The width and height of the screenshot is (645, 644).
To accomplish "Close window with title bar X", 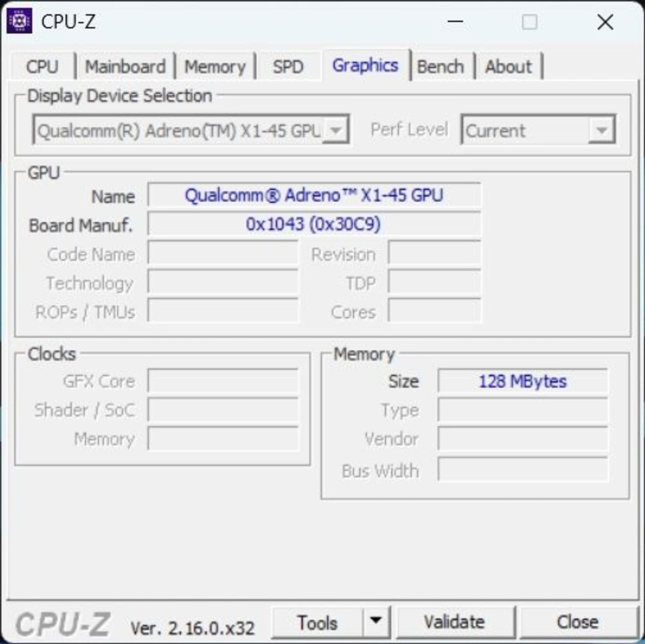I will pyautogui.click(x=605, y=22).
